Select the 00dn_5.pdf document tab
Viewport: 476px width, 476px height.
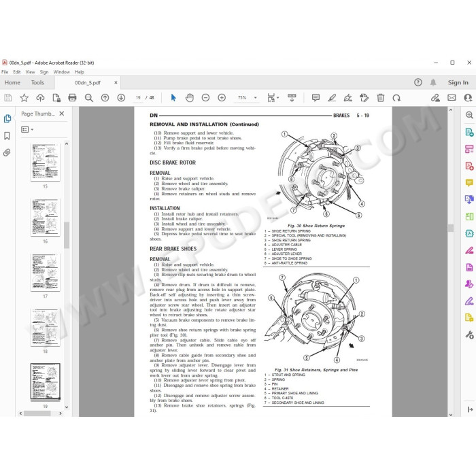click(88, 82)
